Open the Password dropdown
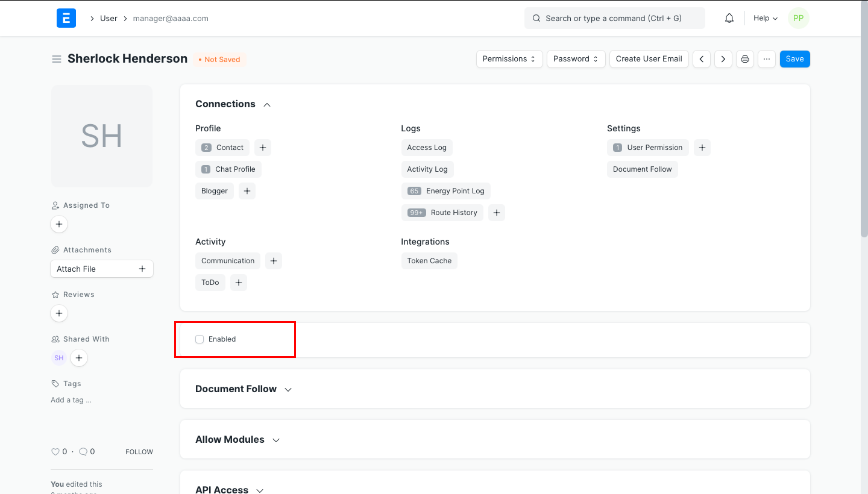 point(576,59)
